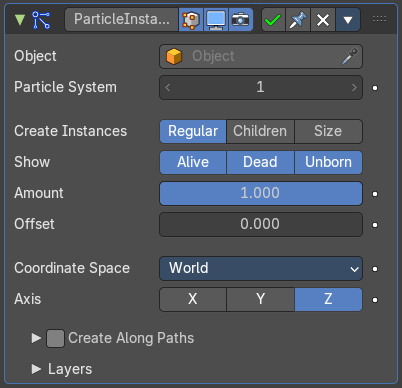
Task: Click the particle instance modifier type icon
Action: click(41, 20)
